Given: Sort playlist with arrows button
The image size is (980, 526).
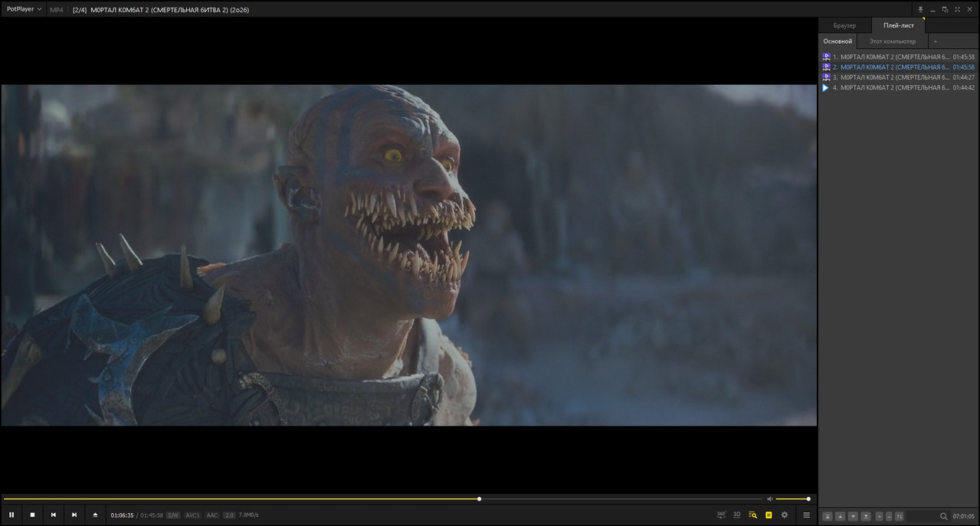Looking at the screenshot, I should tap(899, 516).
